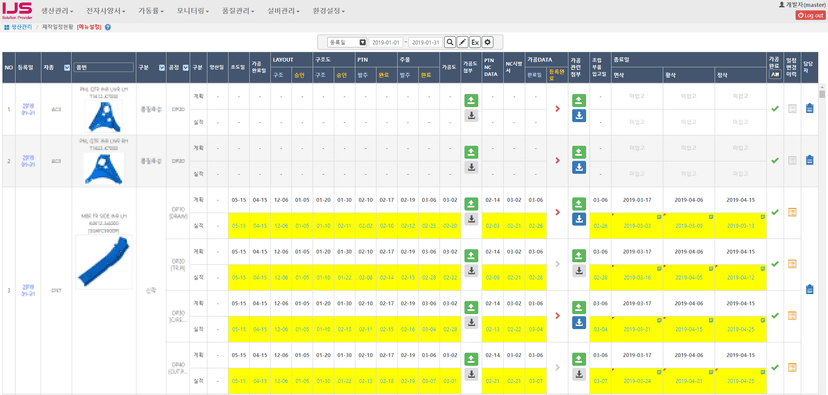Toggle the green 가공완료 checkmark for OP30
The image size is (828, 395).
point(775,315)
